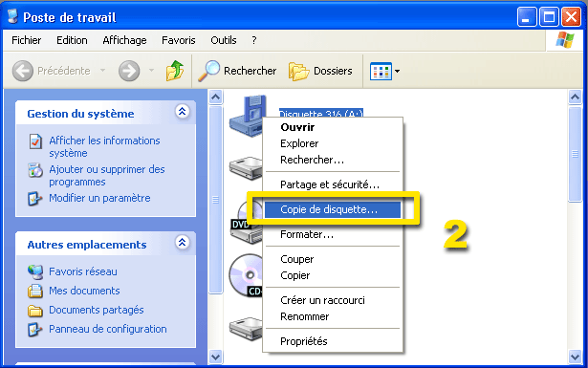The width and height of the screenshot is (588, 368).
Task: Click the add/remove programs icon
Action: click(x=35, y=170)
